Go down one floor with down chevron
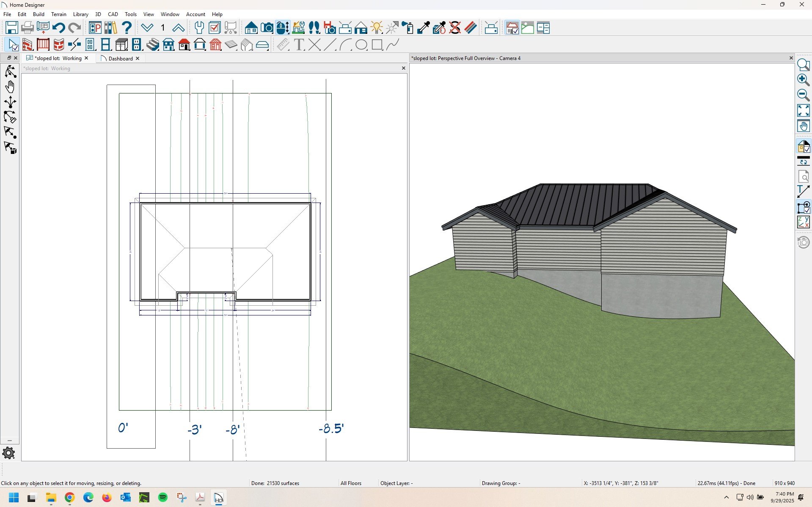Viewport: 812px width, 507px height. click(147, 28)
